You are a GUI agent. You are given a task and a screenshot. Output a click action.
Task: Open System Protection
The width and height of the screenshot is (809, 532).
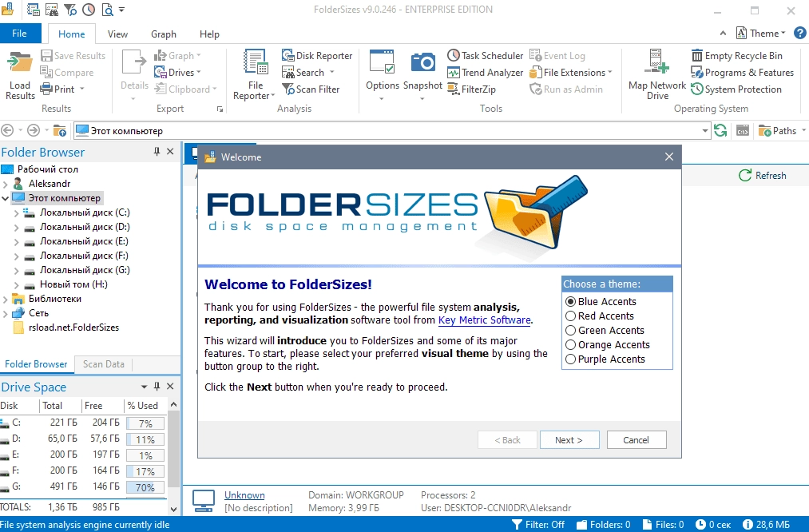(x=736, y=89)
